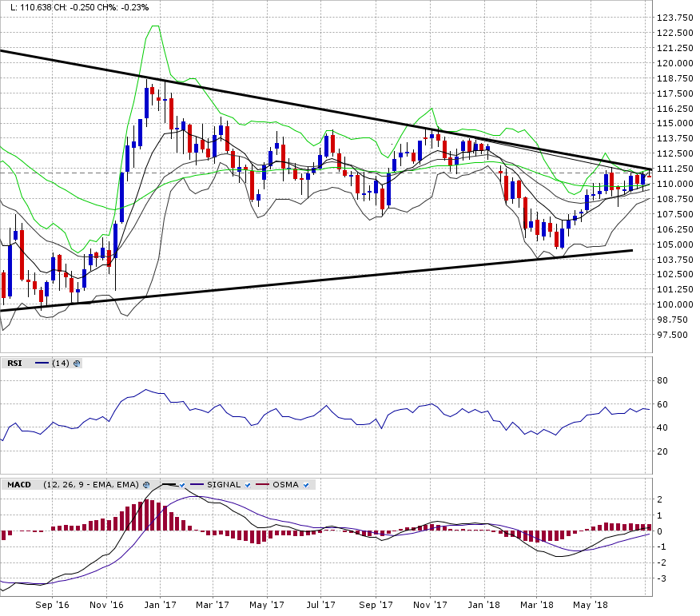Viewport: 700px width, 616px height.
Task: Click MACD parameters (12, 26, 9 - EMA, EMA)
Action: tap(91, 485)
